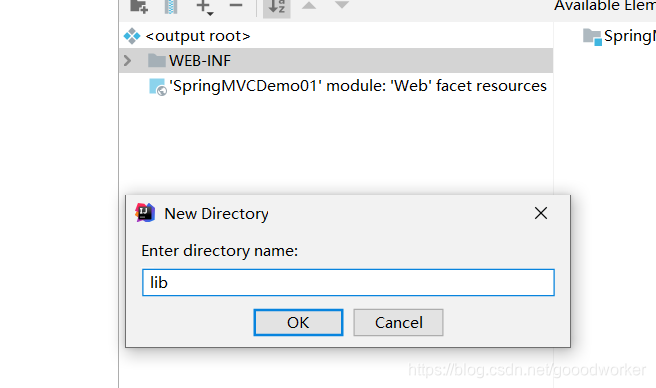Select the WEB-INF folder row
This screenshot has width=656, height=388.
point(336,61)
